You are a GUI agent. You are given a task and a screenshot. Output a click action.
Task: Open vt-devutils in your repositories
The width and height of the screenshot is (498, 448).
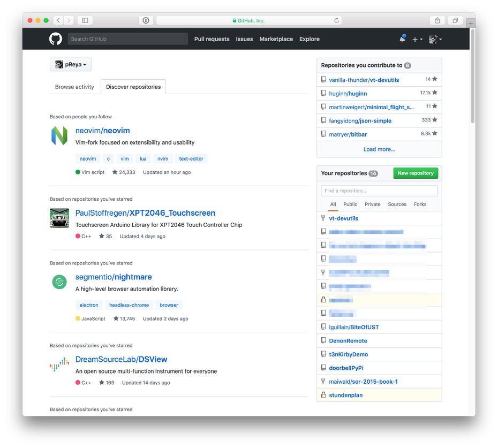pyautogui.click(x=343, y=218)
